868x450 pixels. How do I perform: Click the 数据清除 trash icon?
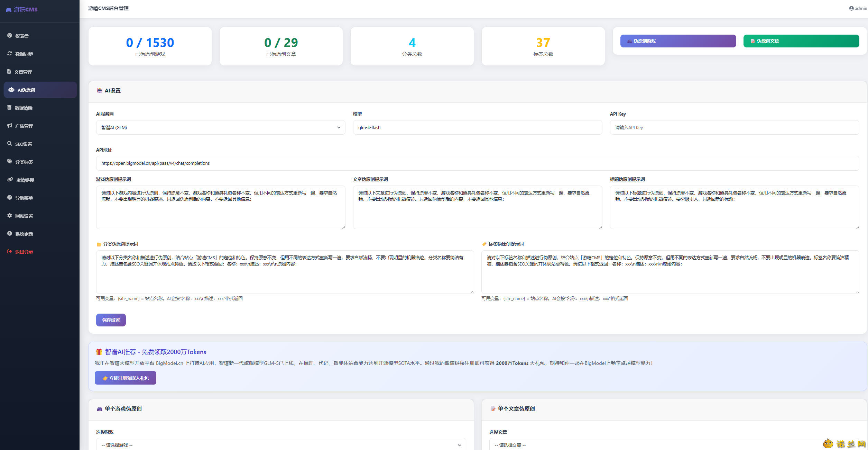(x=9, y=107)
